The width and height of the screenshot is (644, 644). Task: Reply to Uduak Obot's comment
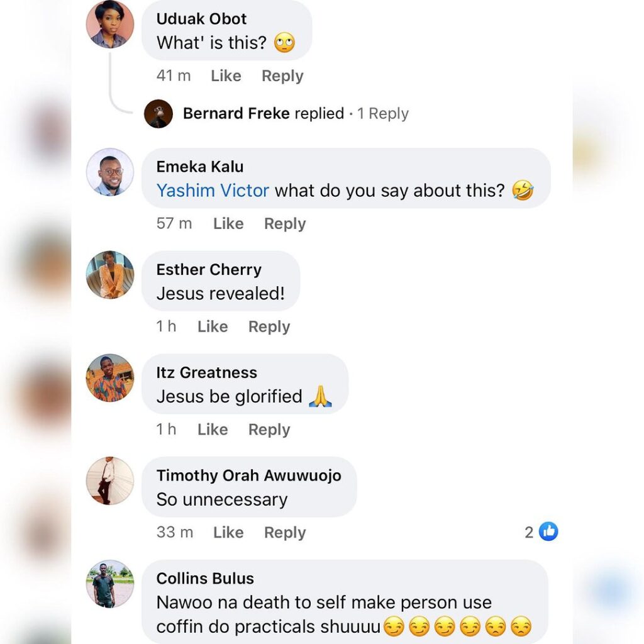click(x=282, y=76)
